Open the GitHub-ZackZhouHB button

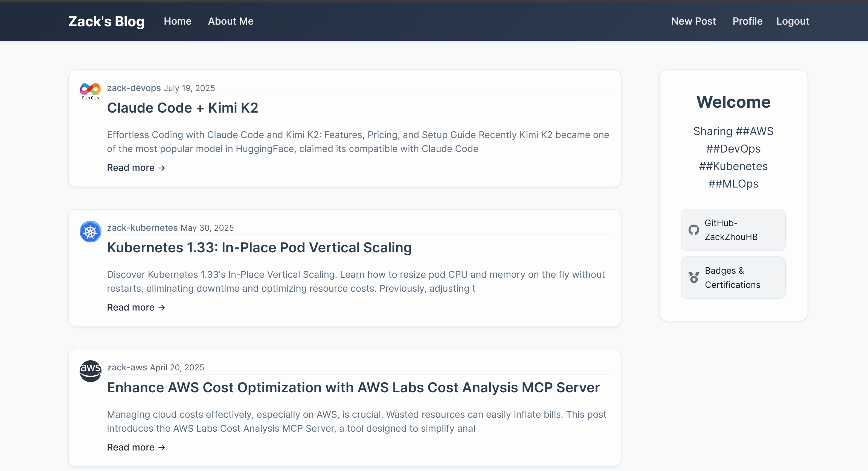tap(733, 230)
